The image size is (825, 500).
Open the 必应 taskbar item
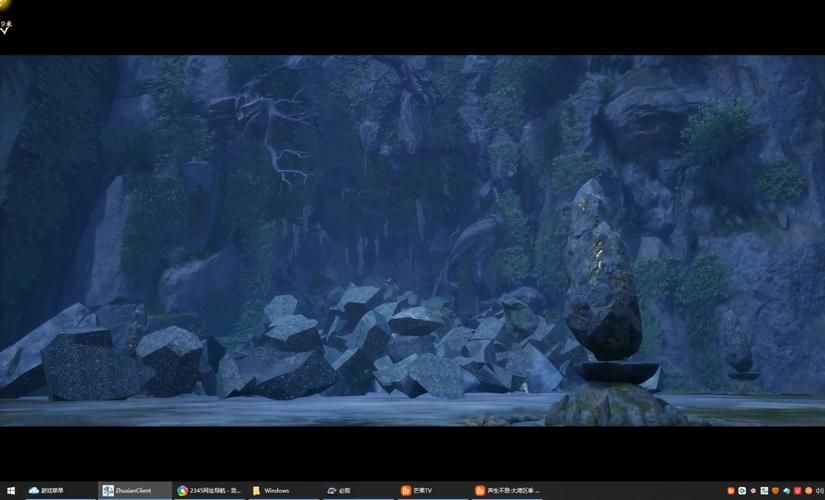point(357,491)
